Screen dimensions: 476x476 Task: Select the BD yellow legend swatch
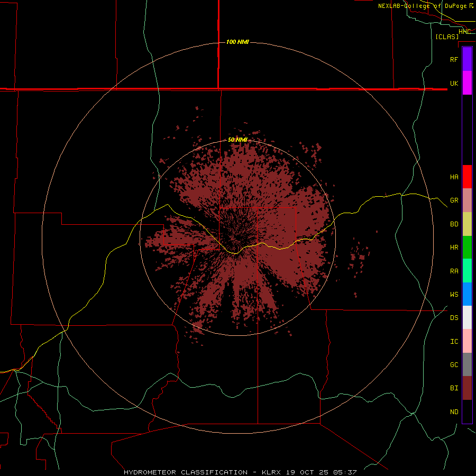click(x=467, y=224)
